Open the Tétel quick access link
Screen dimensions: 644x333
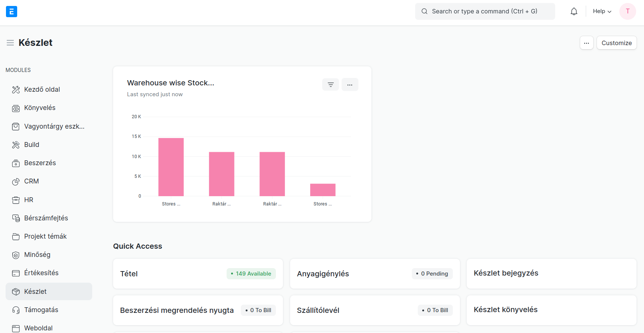(x=129, y=274)
